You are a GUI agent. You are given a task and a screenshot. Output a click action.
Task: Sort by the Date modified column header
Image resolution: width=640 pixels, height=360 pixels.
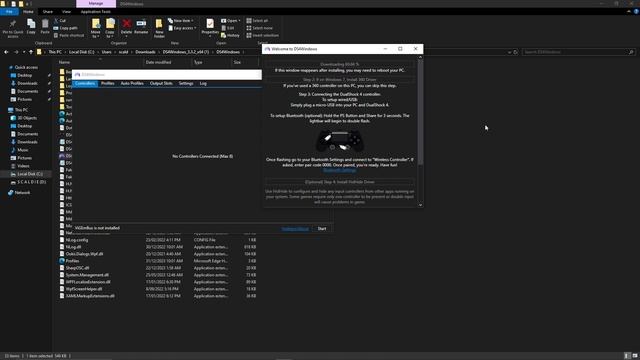[158, 62]
